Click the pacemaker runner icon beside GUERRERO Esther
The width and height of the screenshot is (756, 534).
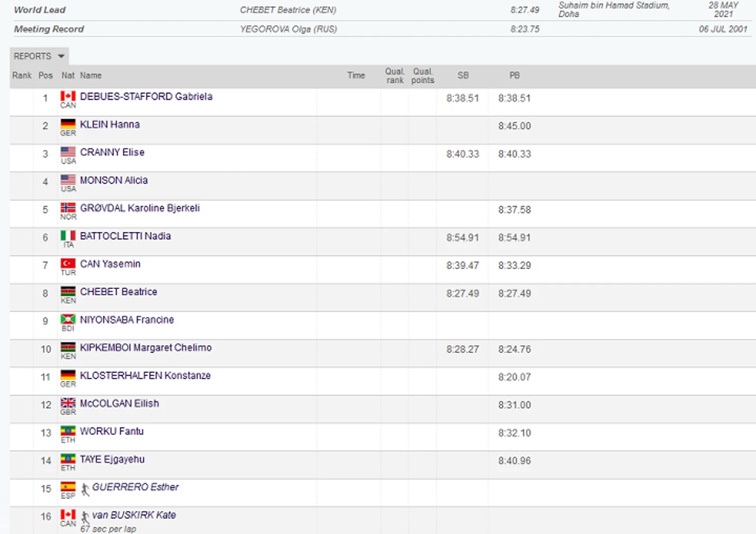click(x=85, y=489)
